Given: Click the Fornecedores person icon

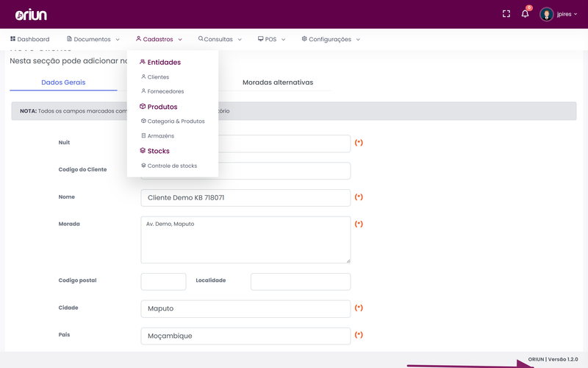Looking at the screenshot, I should click(143, 91).
